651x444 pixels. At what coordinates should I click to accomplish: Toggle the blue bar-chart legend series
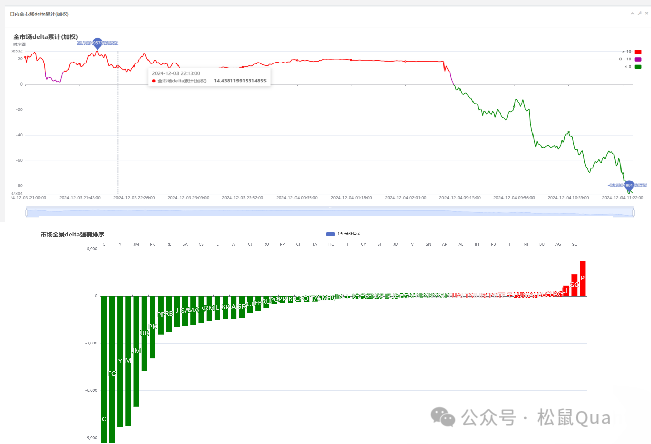pos(331,234)
